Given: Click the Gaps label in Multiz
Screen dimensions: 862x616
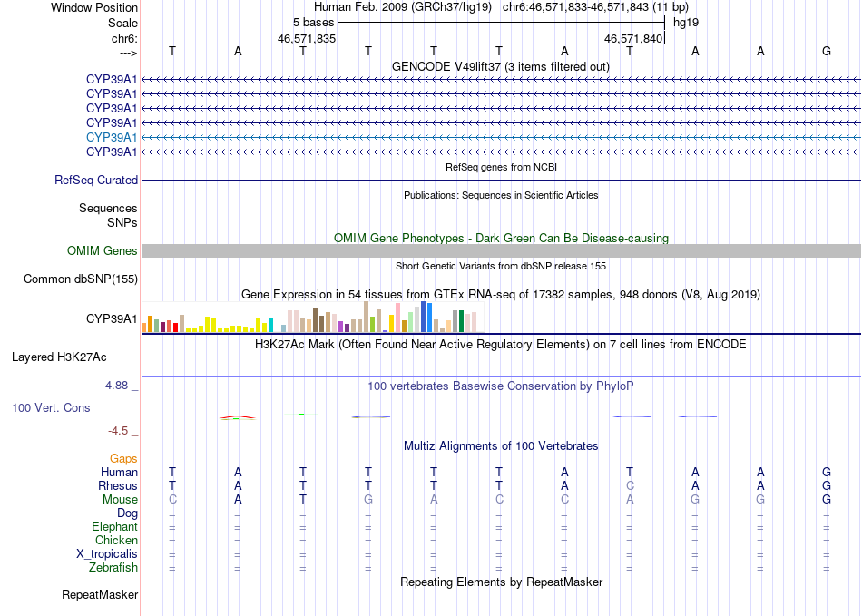Looking at the screenshot, I should [x=123, y=458].
